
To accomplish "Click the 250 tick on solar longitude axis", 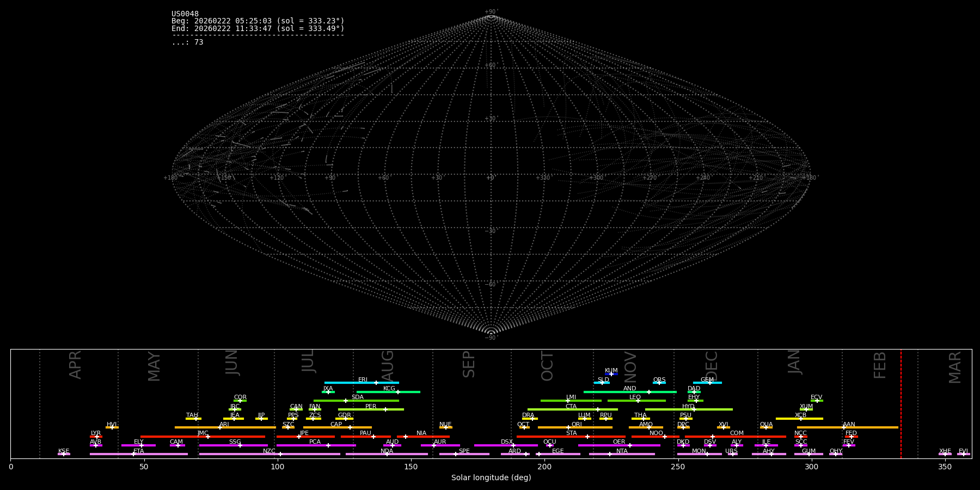I will [678, 467].
